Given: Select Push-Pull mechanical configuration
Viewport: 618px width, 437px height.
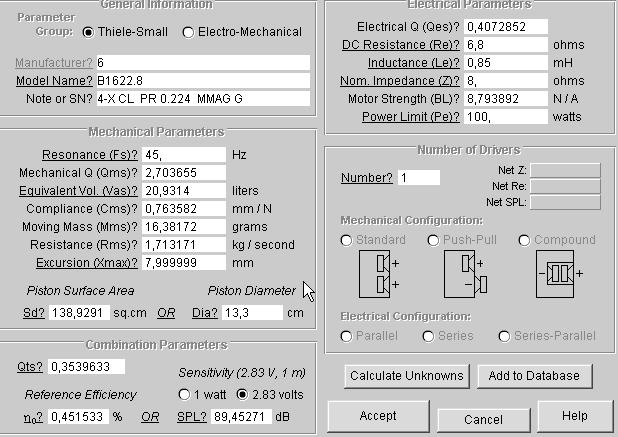Looking at the screenshot, I should (x=433, y=240).
